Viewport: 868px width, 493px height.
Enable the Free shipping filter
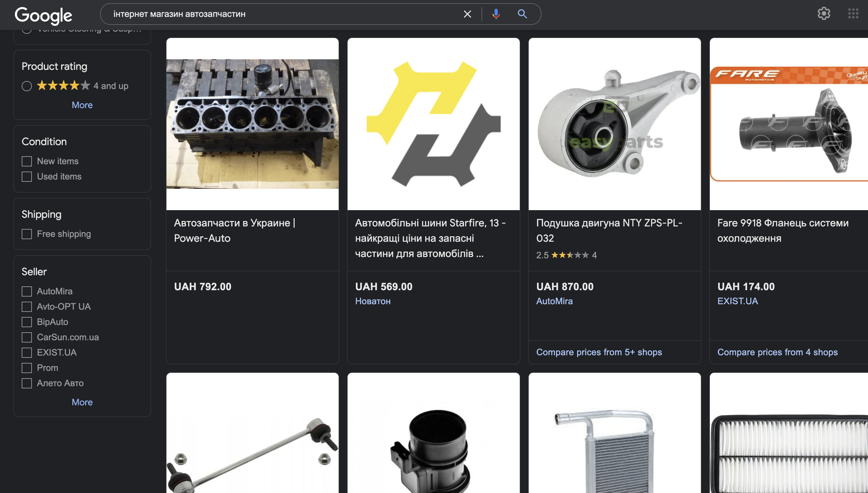pos(27,234)
